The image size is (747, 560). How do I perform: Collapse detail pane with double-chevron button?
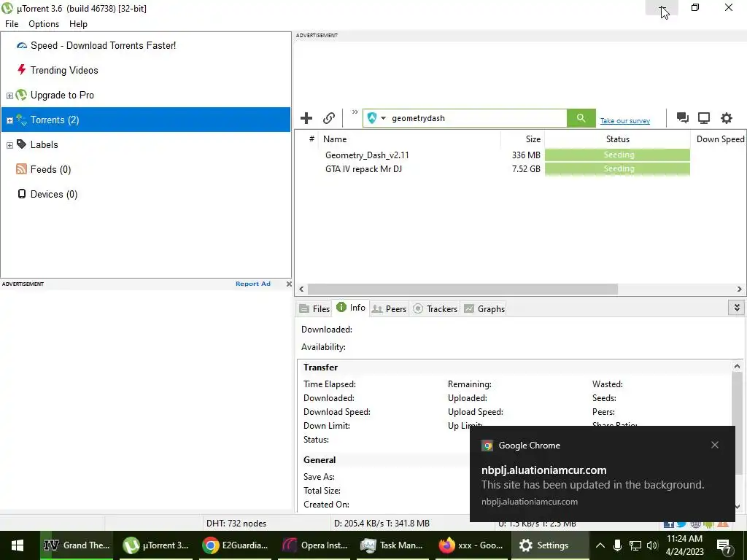[x=737, y=308]
